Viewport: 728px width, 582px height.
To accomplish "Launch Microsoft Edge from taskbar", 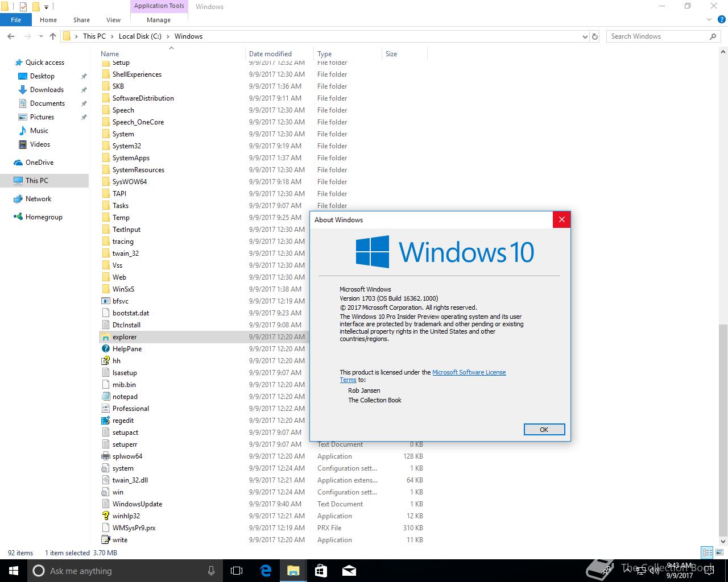I will pyautogui.click(x=266, y=571).
